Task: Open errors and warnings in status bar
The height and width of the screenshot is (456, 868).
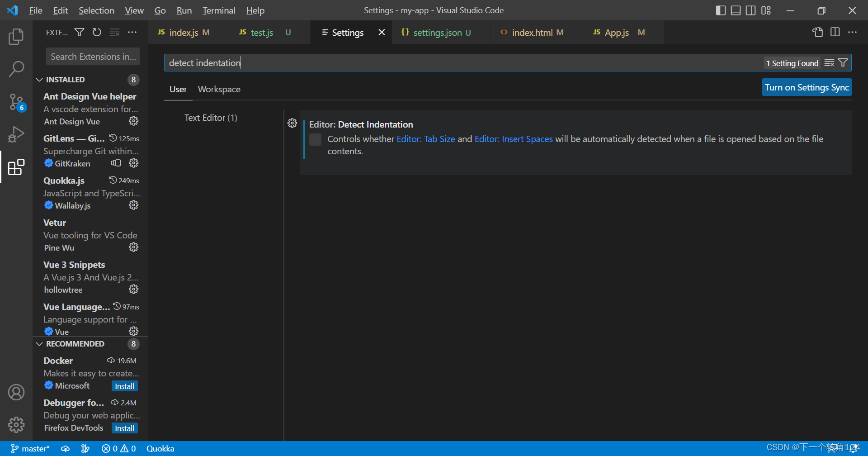Action: point(119,448)
